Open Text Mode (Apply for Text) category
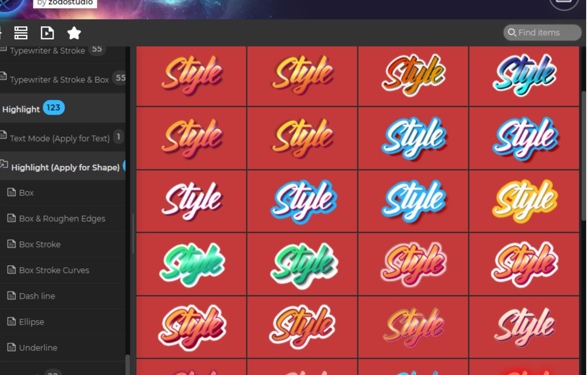The height and width of the screenshot is (375, 588). 63,138
